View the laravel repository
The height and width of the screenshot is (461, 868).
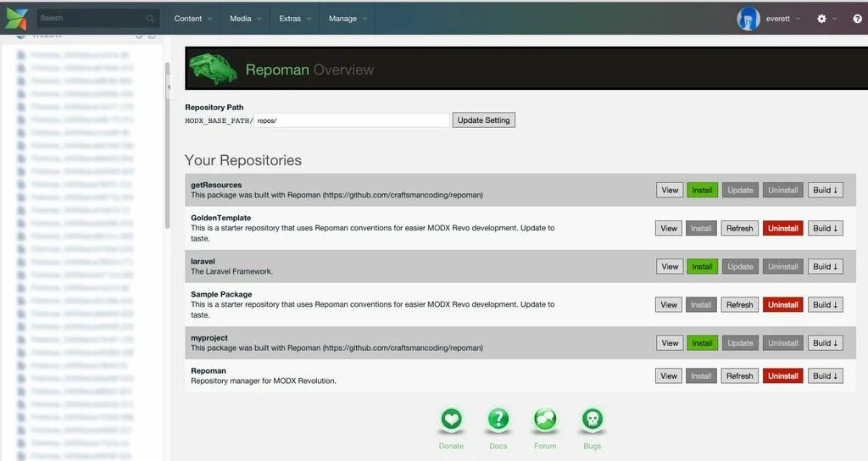tap(670, 266)
